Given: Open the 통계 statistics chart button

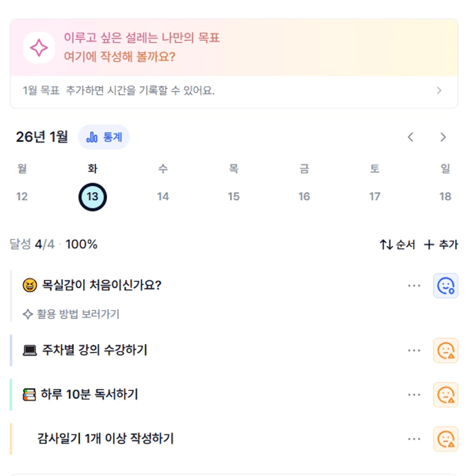Looking at the screenshot, I should (103, 137).
